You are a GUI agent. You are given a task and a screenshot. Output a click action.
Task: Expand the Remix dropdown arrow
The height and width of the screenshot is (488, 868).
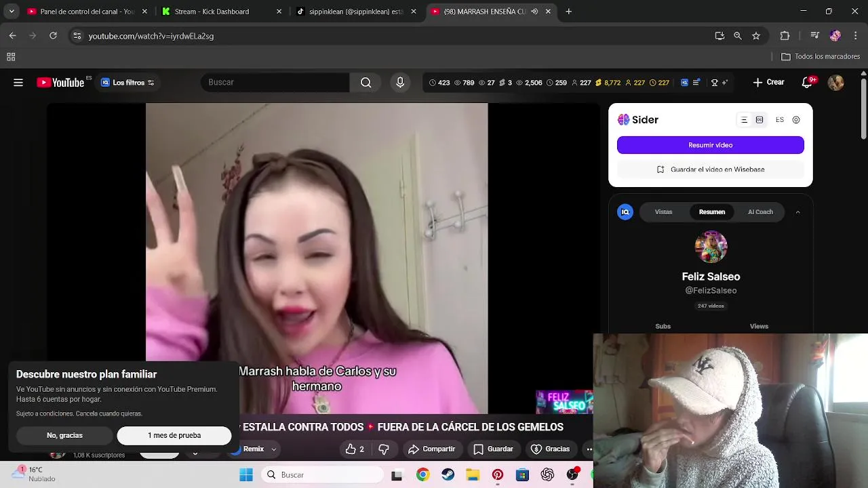tap(274, 449)
